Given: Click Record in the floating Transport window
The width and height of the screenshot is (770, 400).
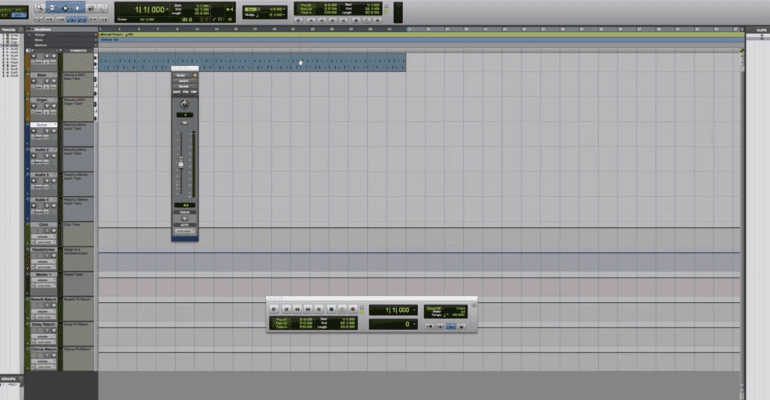Looking at the screenshot, I should click(353, 309).
